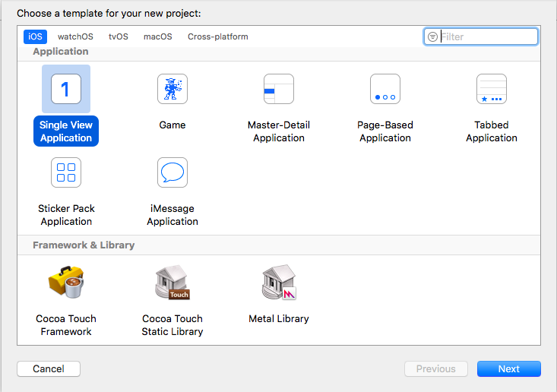Image resolution: width=557 pixels, height=392 pixels.
Task: Select the Single View Application template icon
Action: [66, 89]
